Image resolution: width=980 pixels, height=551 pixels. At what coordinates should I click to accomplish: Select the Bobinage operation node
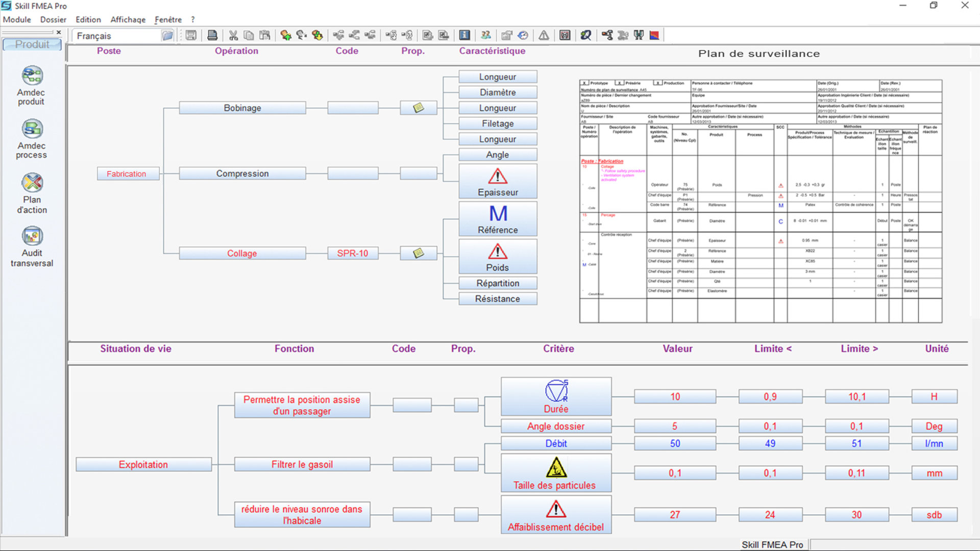(x=242, y=108)
